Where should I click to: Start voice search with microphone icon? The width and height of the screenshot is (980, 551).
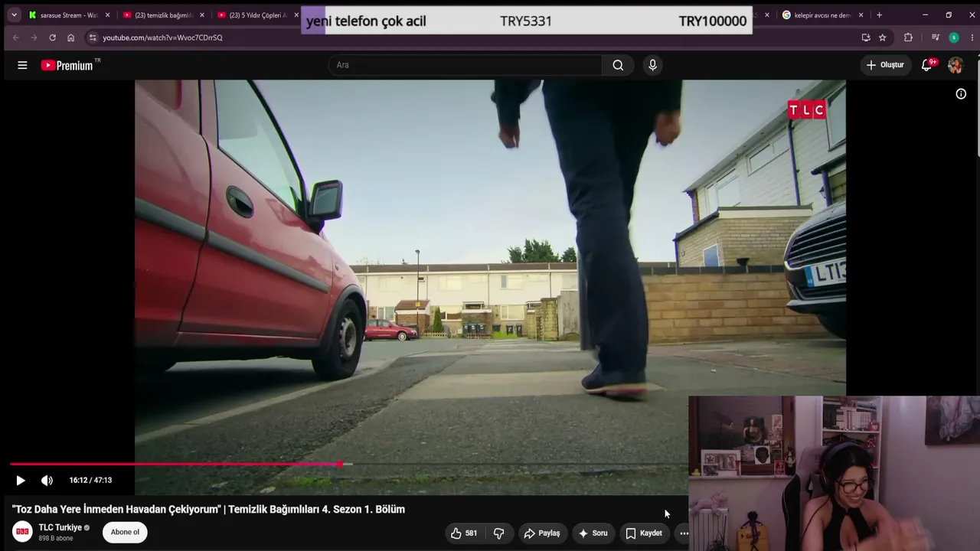[652, 65]
